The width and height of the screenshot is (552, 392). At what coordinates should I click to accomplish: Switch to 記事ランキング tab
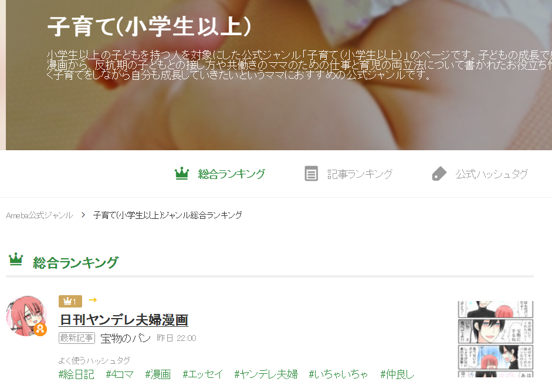point(348,174)
